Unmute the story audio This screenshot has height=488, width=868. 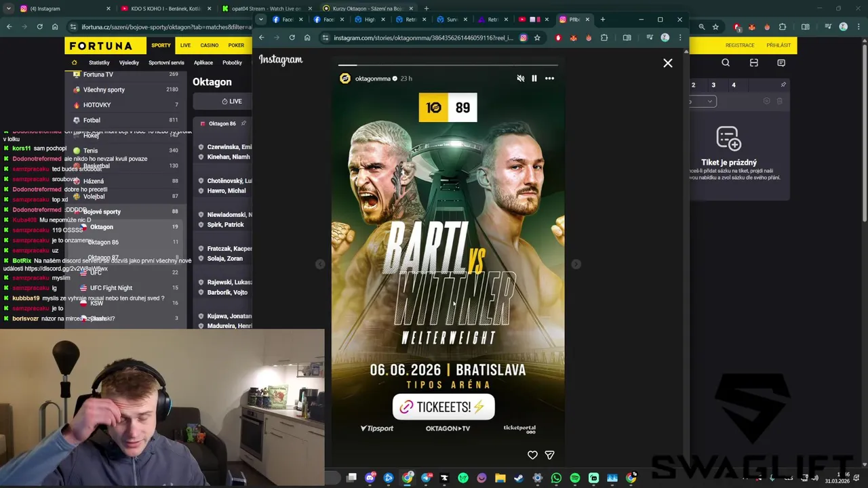[521, 79]
